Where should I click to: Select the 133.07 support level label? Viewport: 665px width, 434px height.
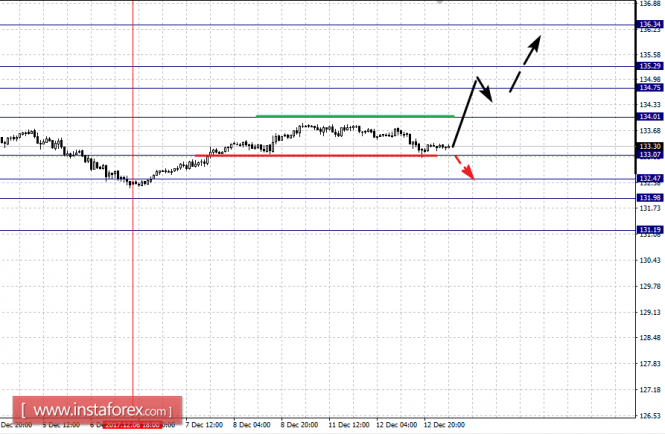coord(650,155)
